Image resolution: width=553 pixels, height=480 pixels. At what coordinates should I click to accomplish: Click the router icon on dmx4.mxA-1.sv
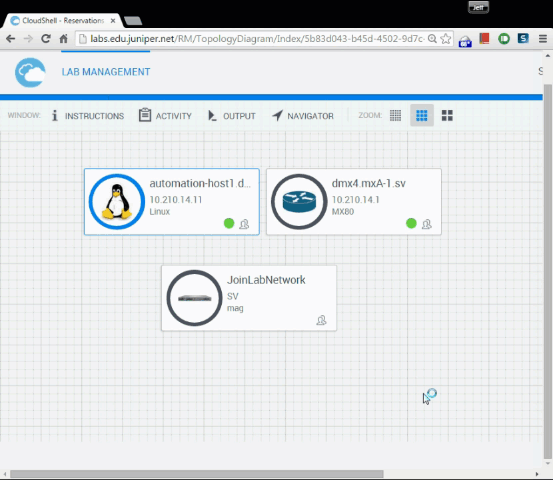pos(299,202)
